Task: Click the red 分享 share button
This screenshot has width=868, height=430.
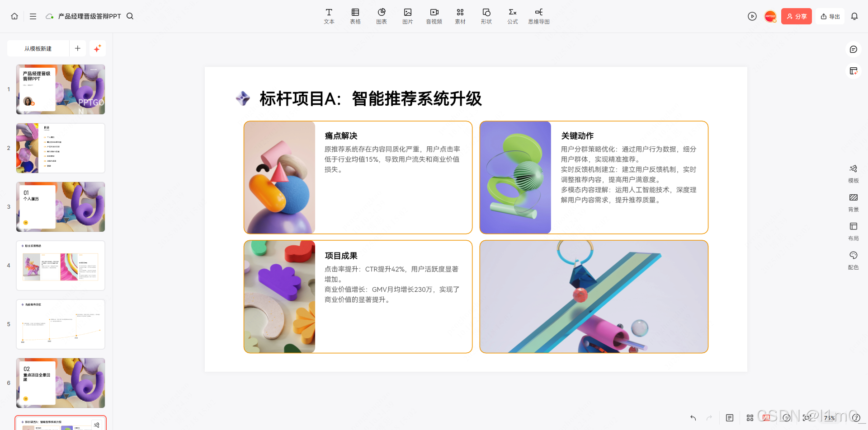Action: point(797,16)
